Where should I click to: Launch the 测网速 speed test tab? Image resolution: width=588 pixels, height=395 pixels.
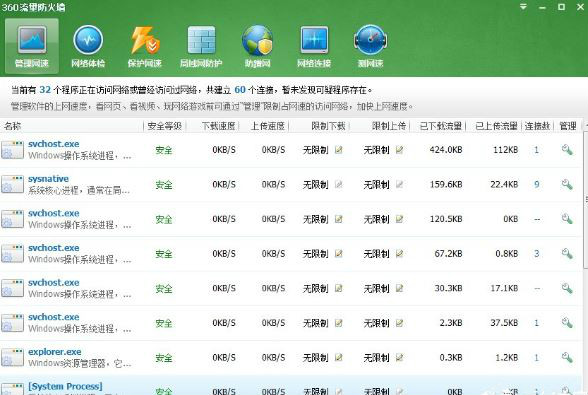coord(370,45)
